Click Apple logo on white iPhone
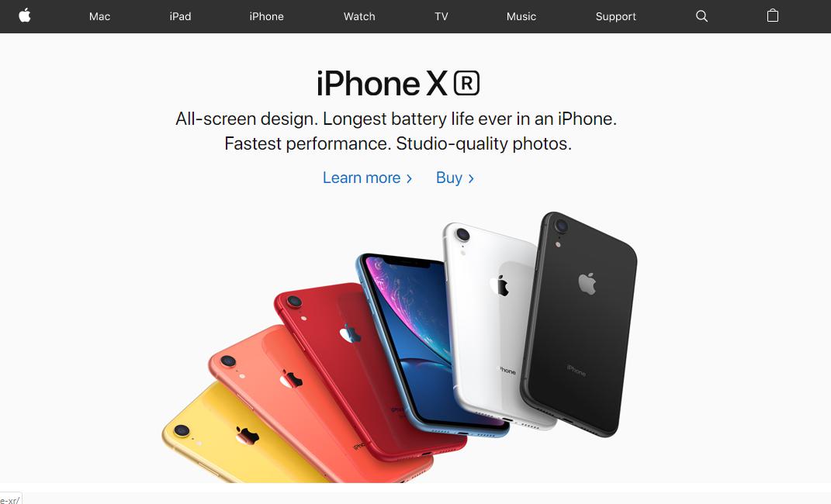Image resolution: width=831 pixels, height=504 pixels. tap(500, 285)
